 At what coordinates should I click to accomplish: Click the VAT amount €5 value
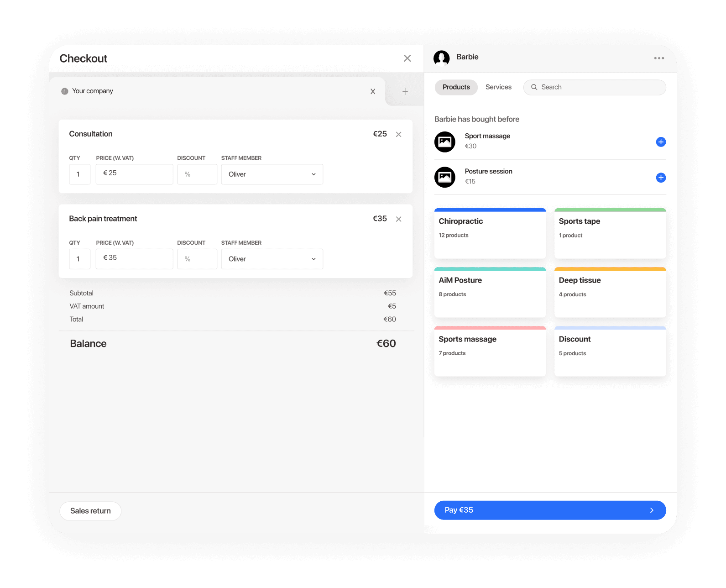(x=392, y=306)
